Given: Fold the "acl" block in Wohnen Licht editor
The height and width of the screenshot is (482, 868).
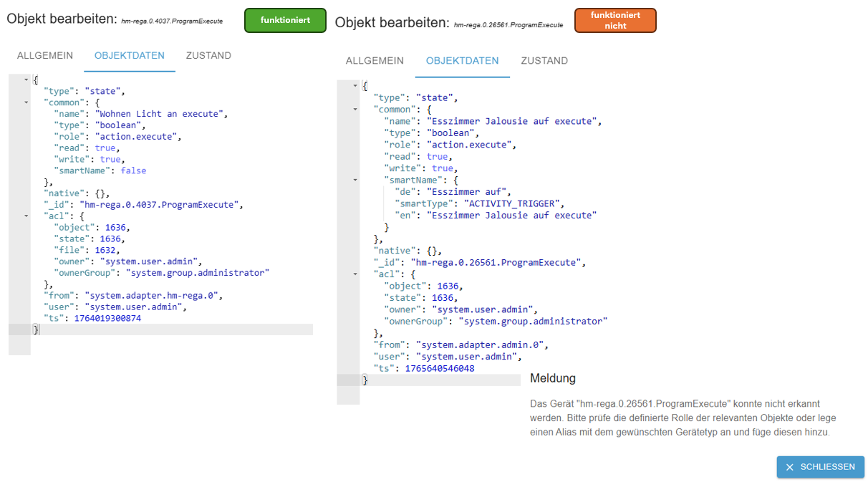Looking at the screenshot, I should (x=26, y=216).
